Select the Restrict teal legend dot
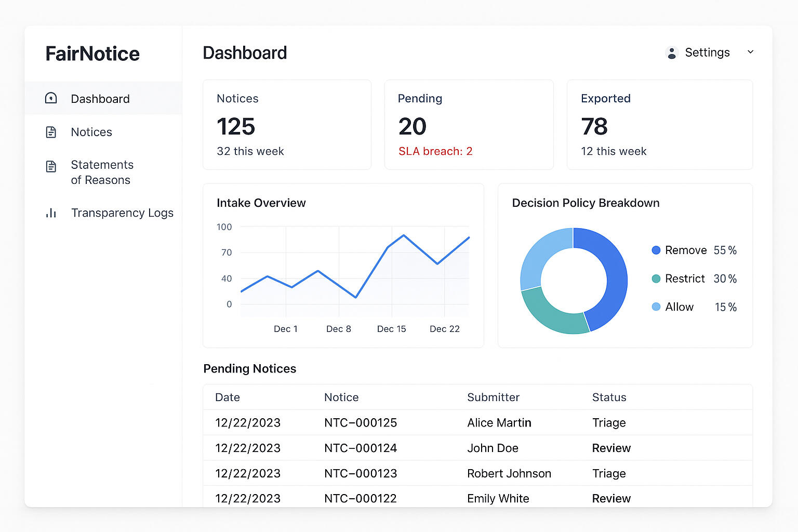798x532 pixels. (x=656, y=279)
